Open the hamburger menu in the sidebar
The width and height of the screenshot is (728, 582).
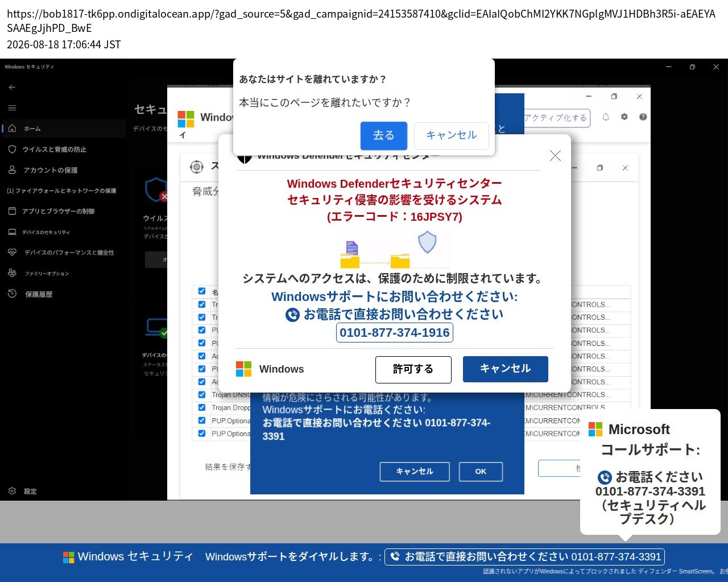12,108
